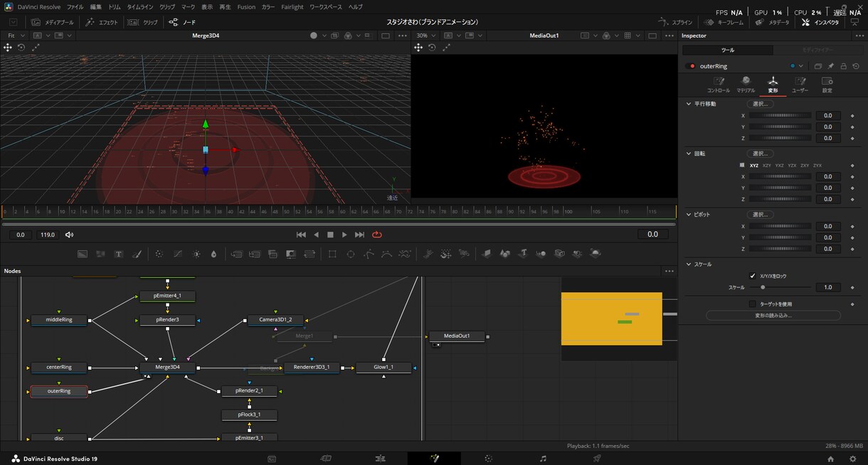This screenshot has width=868, height=465.
Task: Switch to the Material tab in Inspector
Action: [746, 85]
